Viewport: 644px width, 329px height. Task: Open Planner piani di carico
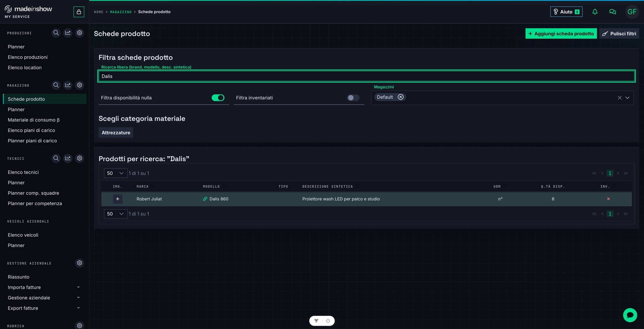point(32,141)
